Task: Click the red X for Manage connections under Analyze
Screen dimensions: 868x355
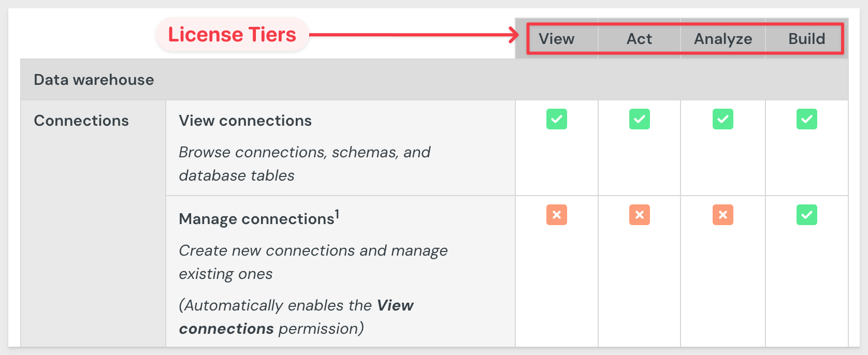Action: tap(723, 215)
